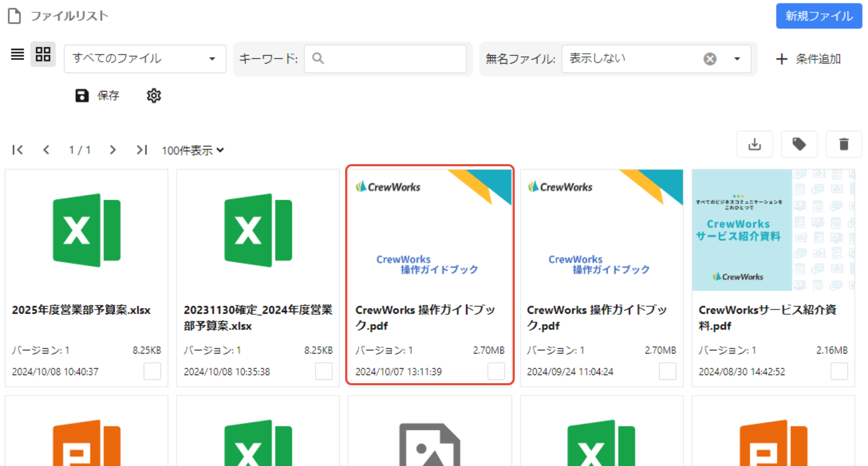Click the file name CrewWorksサービス紹介資料.pdf
The width and height of the screenshot is (868, 466).
coord(767,317)
